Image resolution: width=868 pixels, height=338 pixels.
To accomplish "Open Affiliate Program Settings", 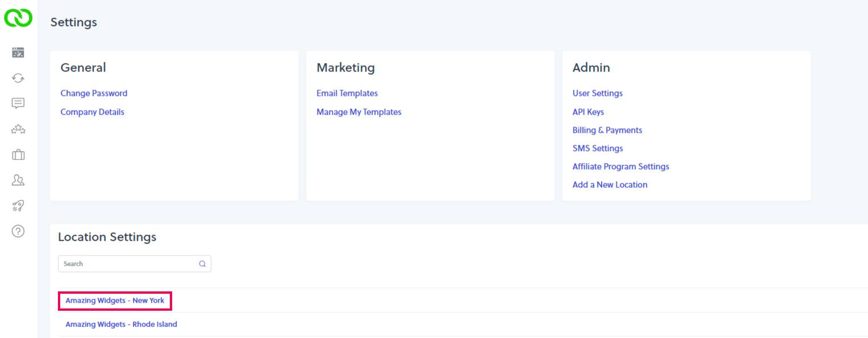I will pos(621,166).
